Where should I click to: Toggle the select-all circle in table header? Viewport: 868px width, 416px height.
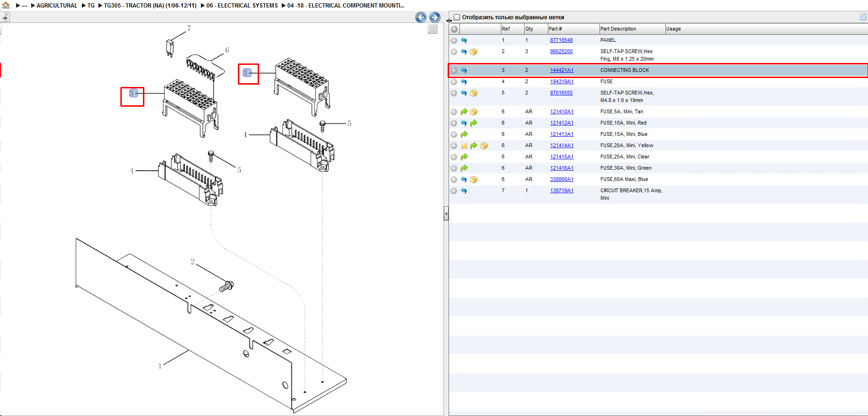454,29
